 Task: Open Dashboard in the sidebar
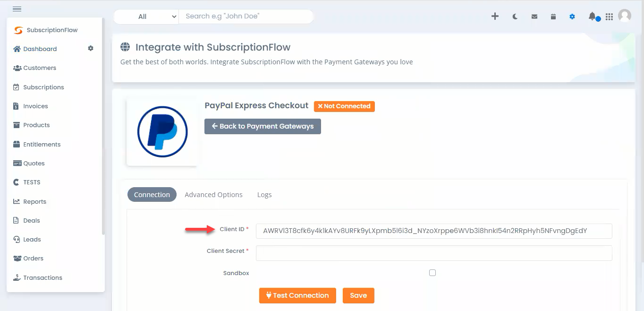point(40,49)
